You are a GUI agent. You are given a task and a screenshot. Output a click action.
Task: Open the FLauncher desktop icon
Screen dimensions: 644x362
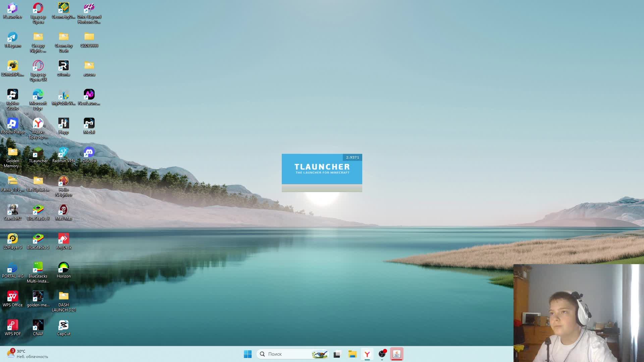pyautogui.click(x=12, y=11)
